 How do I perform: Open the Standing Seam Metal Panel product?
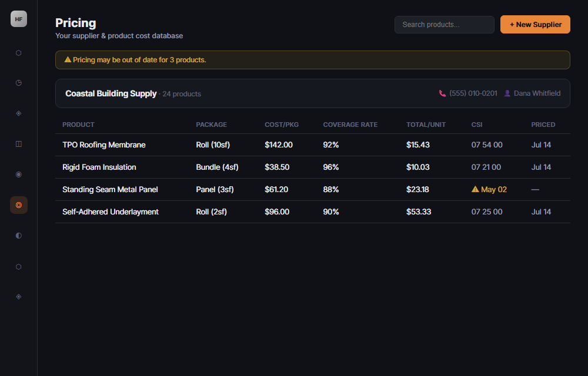[110, 190]
